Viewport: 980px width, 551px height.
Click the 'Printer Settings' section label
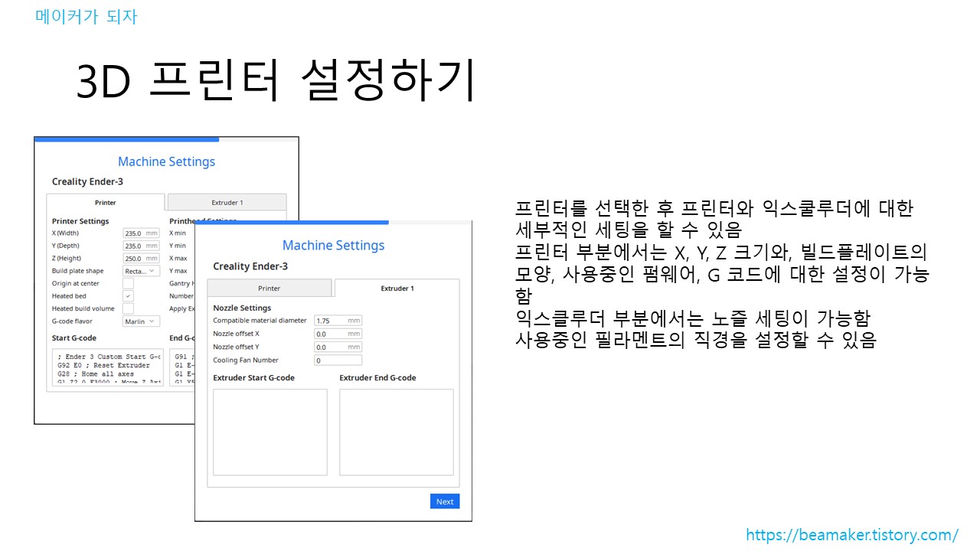80,221
